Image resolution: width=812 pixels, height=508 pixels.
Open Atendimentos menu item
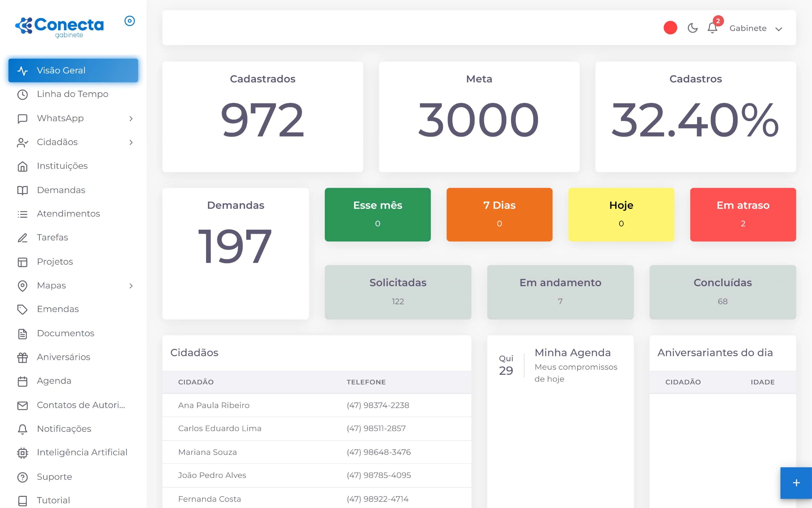(x=73, y=214)
